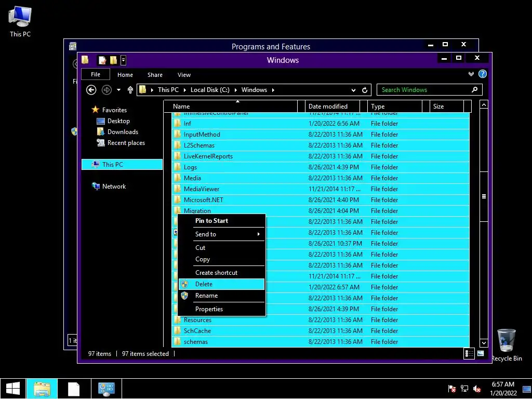
Task: Open the View ribbon tab
Action: pos(184,75)
